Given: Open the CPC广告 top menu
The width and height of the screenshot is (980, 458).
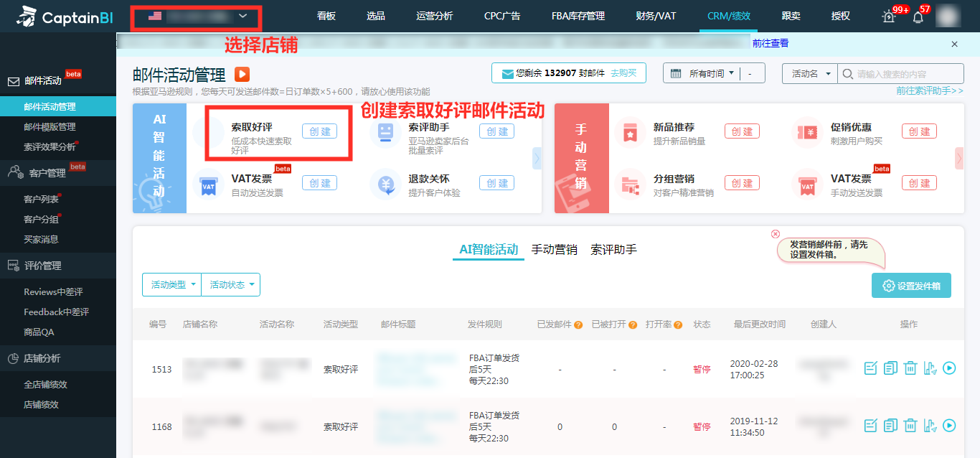Looking at the screenshot, I should coord(502,16).
